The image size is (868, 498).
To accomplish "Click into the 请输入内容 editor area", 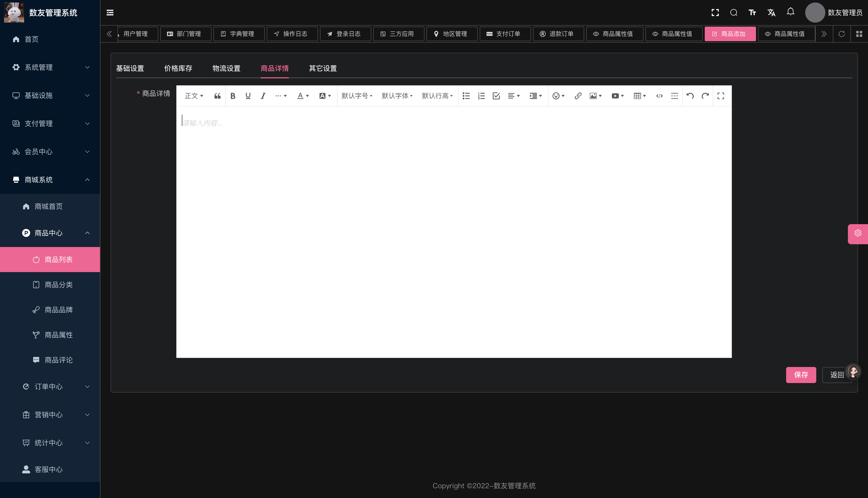I will pyautogui.click(x=454, y=232).
